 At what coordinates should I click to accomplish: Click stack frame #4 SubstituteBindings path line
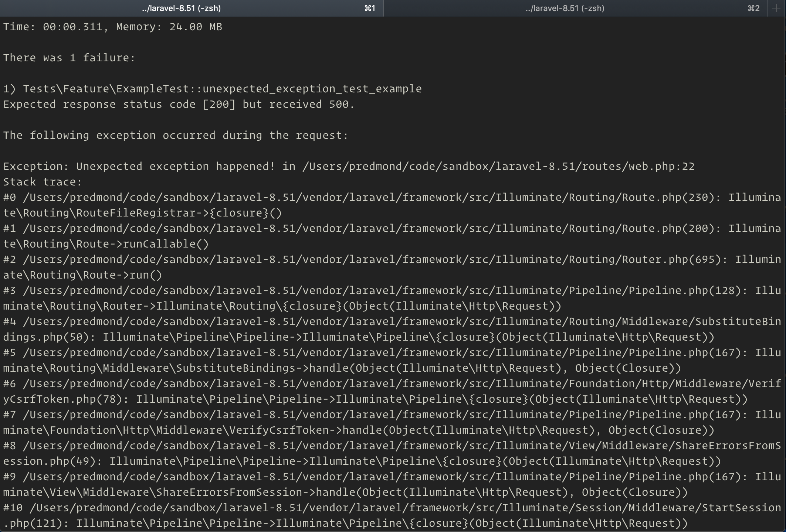click(392, 322)
